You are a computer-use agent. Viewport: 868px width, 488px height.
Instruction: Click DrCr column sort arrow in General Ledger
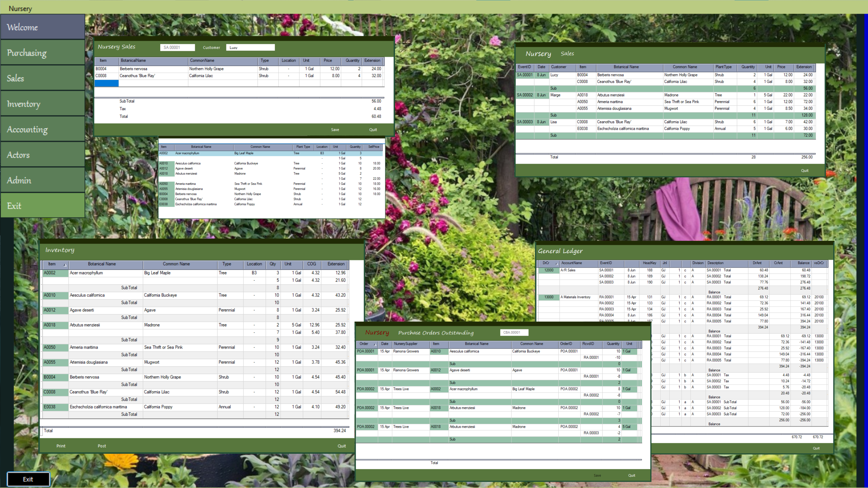(x=556, y=264)
